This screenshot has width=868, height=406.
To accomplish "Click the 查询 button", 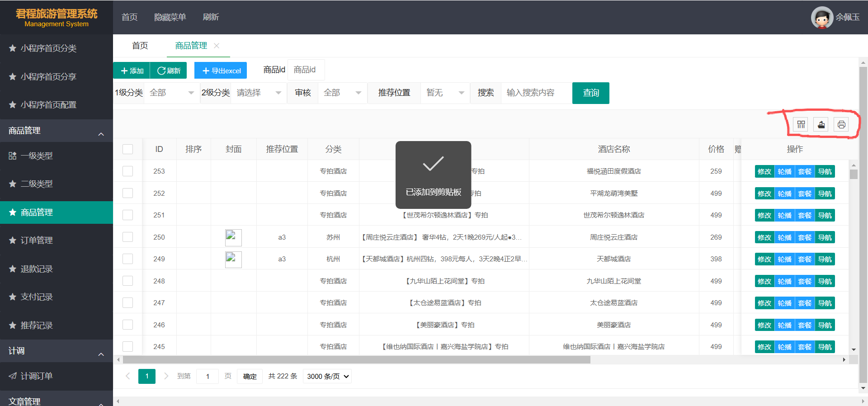I will 590,93.
